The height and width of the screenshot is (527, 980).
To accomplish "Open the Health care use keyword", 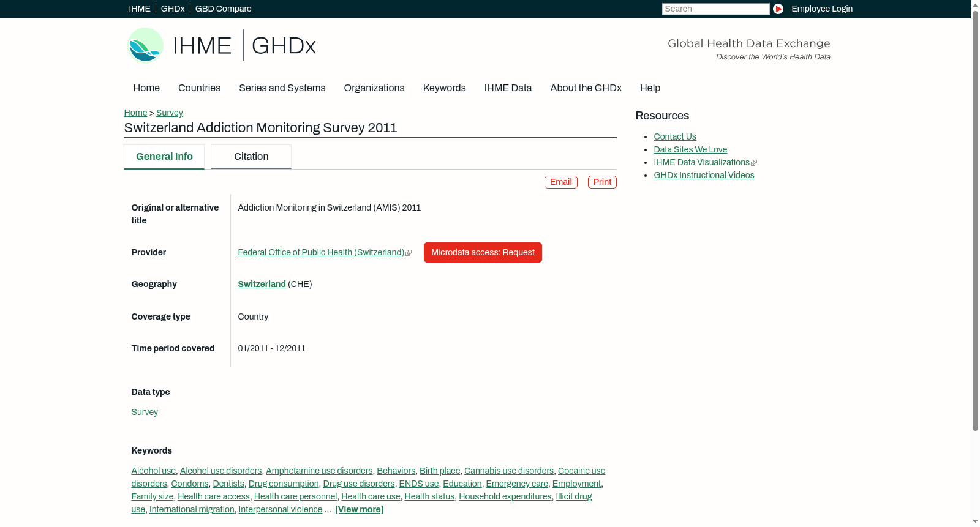I will tap(371, 496).
